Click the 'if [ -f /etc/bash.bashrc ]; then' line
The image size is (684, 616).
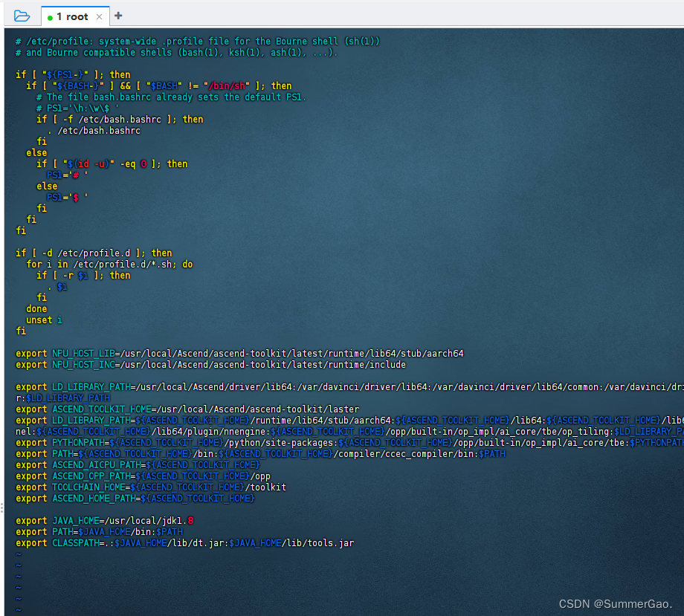(120, 120)
